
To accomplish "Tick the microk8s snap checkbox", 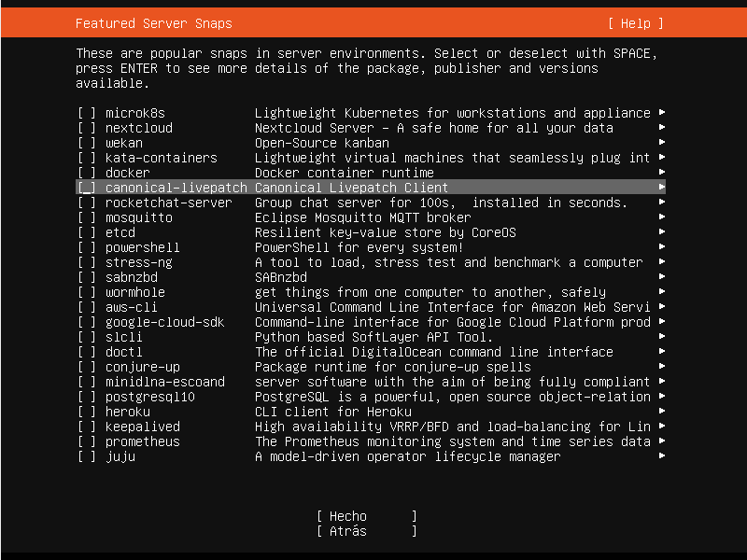I will (87, 113).
